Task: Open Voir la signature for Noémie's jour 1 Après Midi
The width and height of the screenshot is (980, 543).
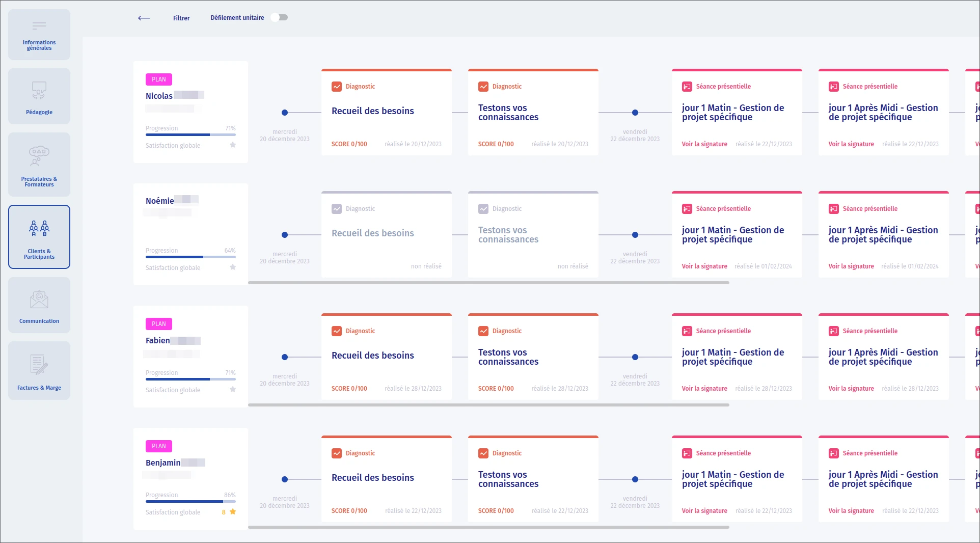Action: tap(851, 266)
